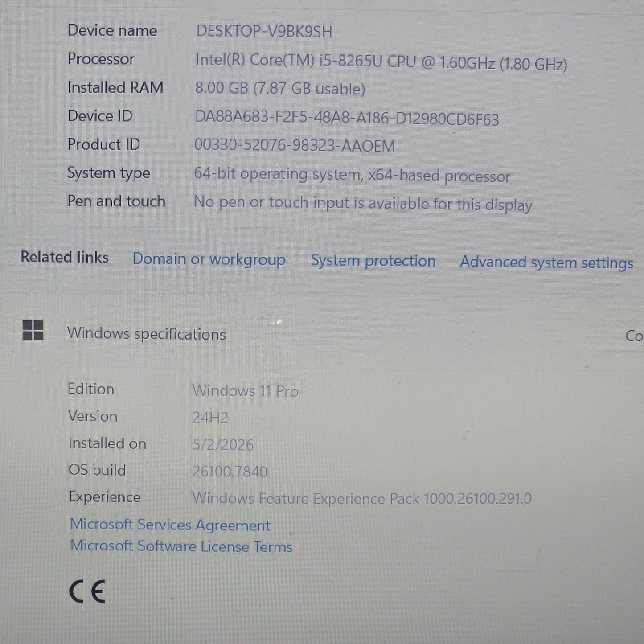Select the Device ID value DA88A683-F2F5
This screenshot has width=644, height=644.
347,118
